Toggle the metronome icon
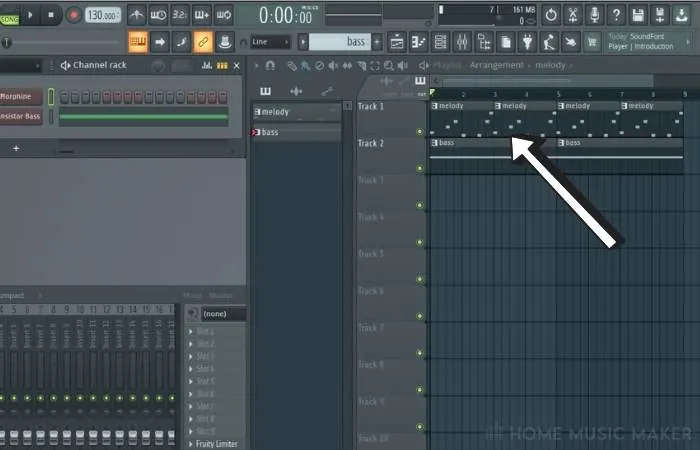The height and width of the screenshot is (450, 700). [137, 15]
